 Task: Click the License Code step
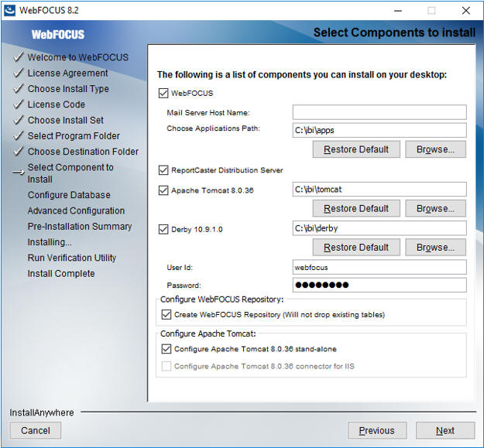[x=57, y=104]
